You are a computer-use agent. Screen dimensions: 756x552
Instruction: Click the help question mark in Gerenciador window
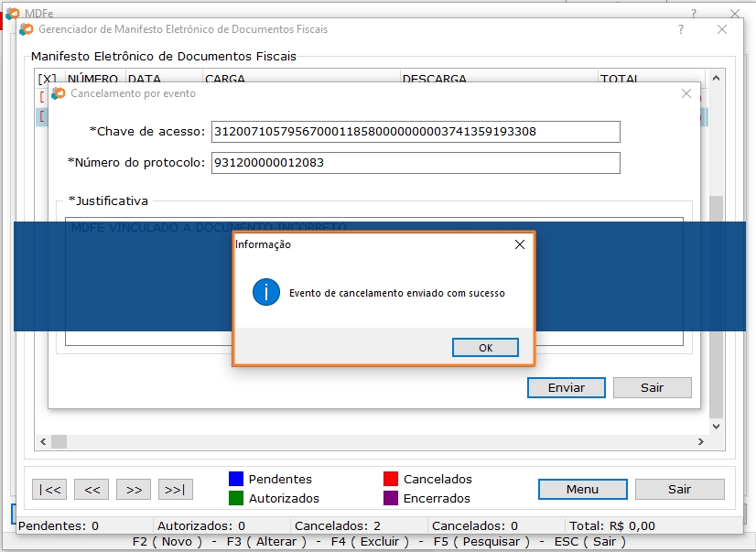point(680,29)
